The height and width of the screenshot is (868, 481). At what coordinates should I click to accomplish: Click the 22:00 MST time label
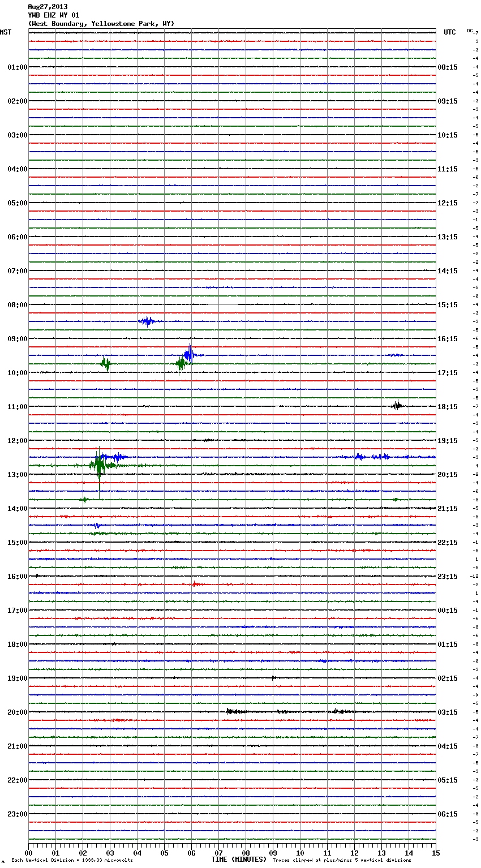pos(18,780)
